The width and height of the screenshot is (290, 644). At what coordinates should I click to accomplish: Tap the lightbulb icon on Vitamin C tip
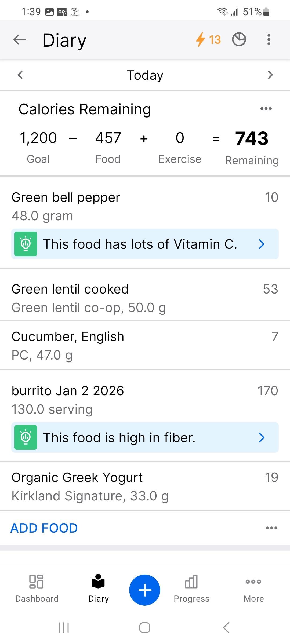tap(26, 244)
